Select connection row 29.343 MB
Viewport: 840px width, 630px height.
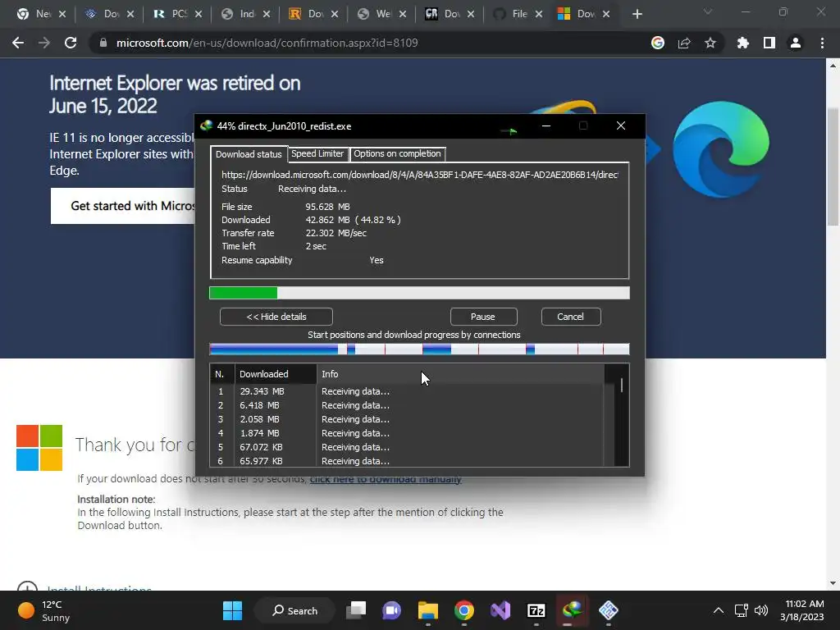point(407,391)
